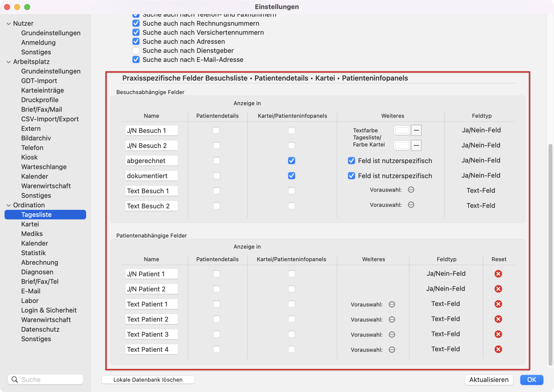Open Mediks settings
Screen dimensions: 554x392
(x=32, y=234)
